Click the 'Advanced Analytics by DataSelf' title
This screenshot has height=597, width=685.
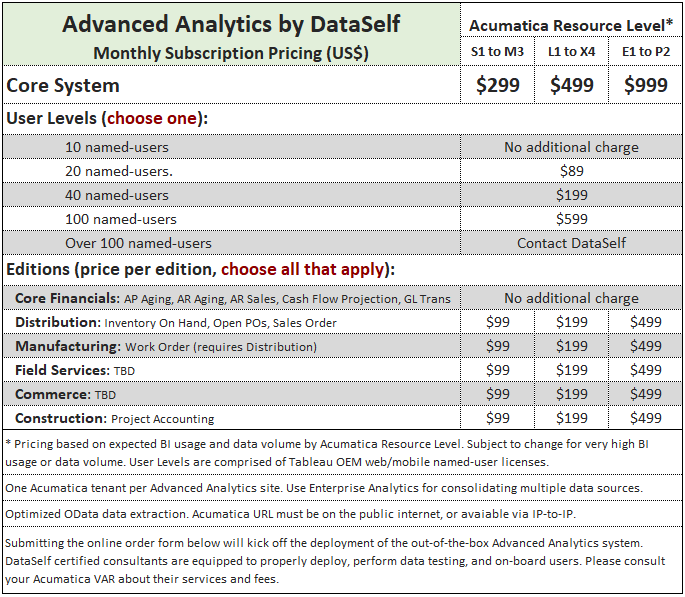click(x=231, y=24)
